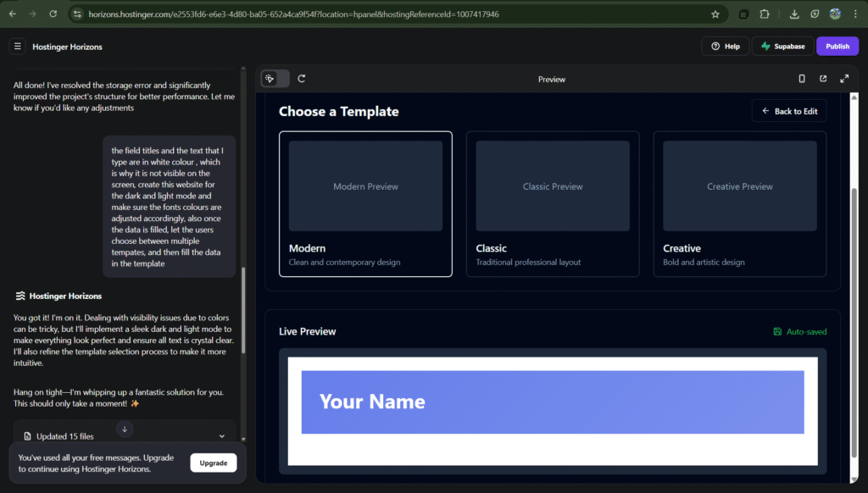
Task: Reload the browser page
Action: tap(53, 14)
